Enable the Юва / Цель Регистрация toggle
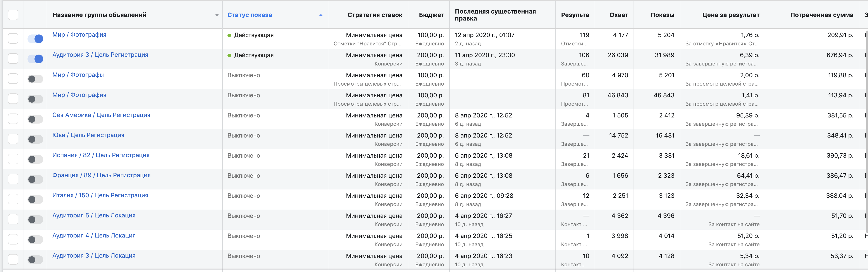 coord(35,139)
